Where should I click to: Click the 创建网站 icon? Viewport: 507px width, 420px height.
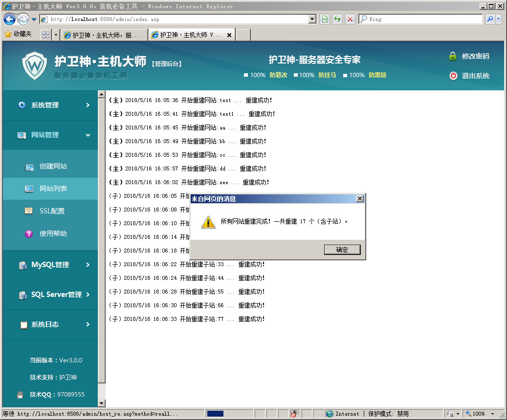pyautogui.click(x=29, y=168)
